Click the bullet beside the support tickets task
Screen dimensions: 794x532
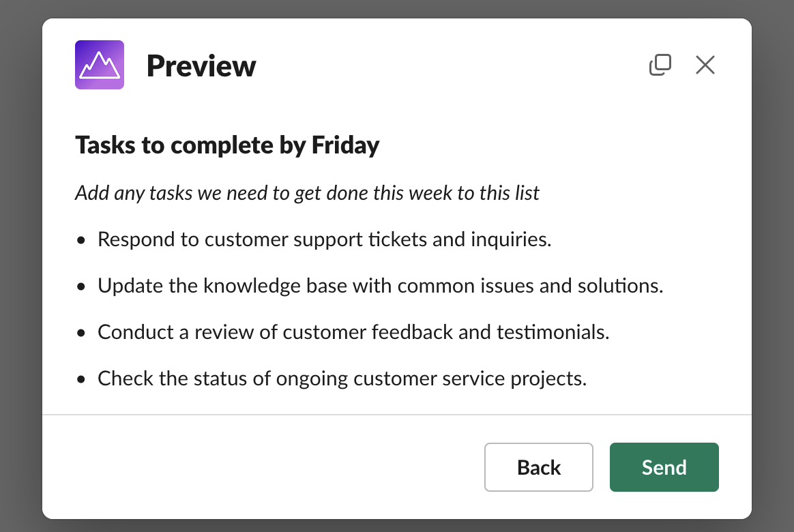point(82,239)
